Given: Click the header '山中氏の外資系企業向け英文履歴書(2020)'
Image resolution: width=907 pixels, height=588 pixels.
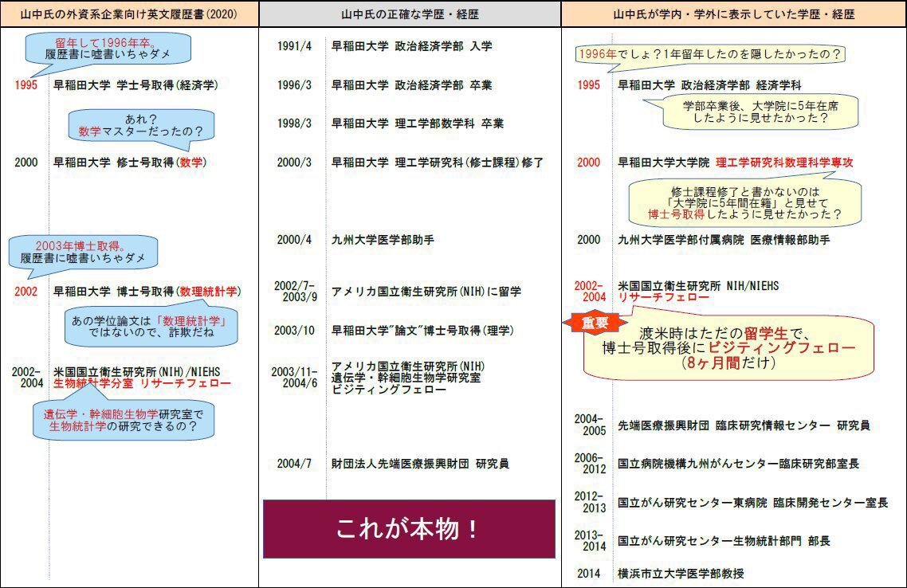Looking at the screenshot, I should [130, 14].
